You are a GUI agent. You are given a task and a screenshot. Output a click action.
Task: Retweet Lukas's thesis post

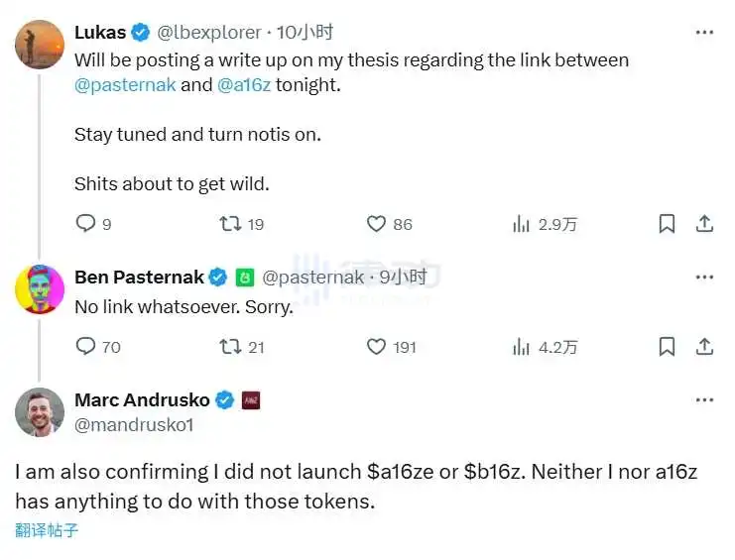tap(231, 224)
